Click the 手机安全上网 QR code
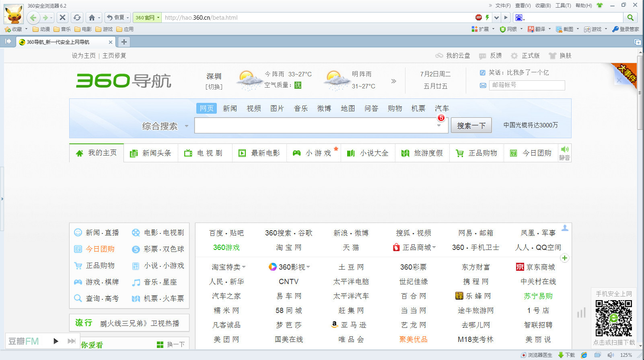The height and width of the screenshot is (360, 644). click(x=614, y=318)
